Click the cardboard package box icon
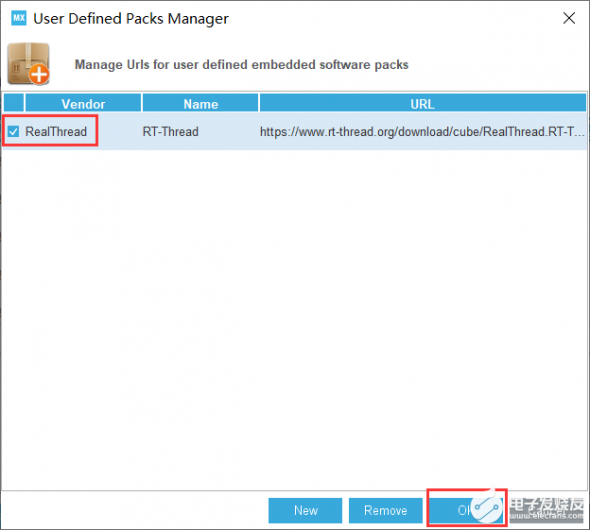This screenshot has width=590, height=530. 28,63
